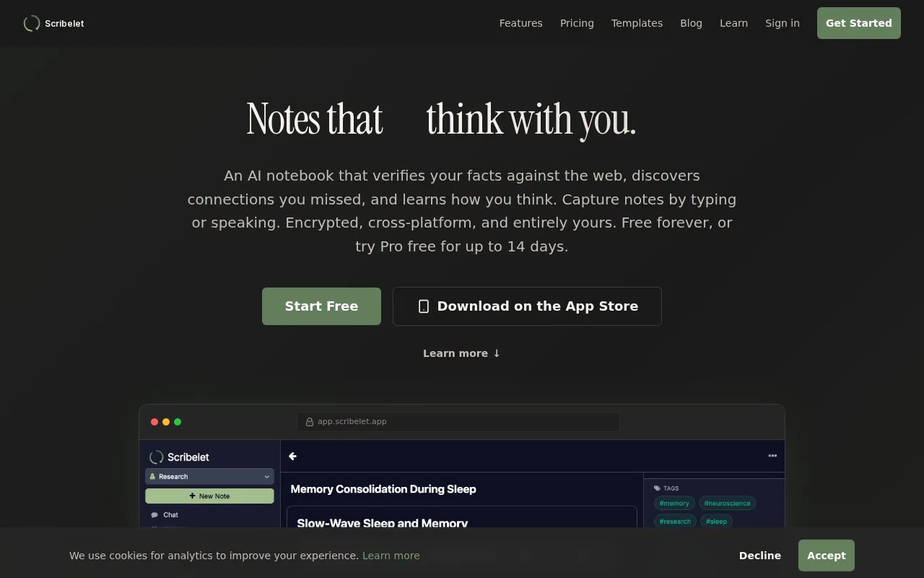Click the note title Memory Consolidation During Sleep
Screen dimensions: 924x578
(383, 489)
